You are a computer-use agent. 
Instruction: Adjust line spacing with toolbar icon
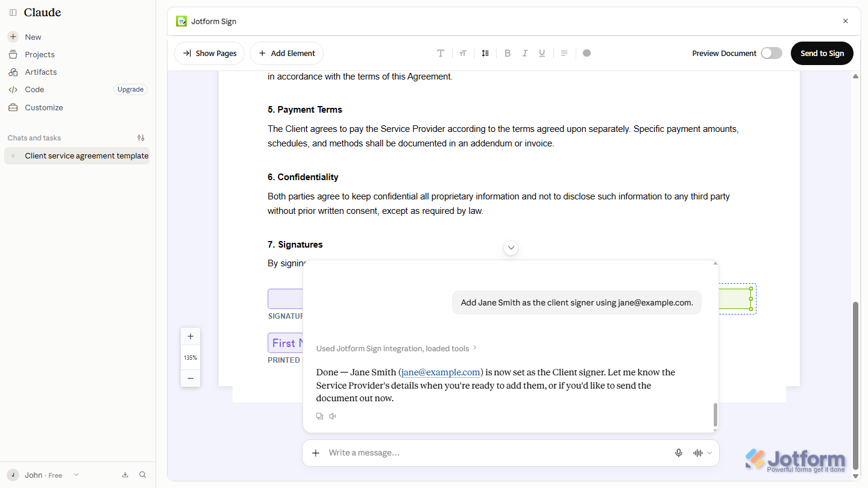pyautogui.click(x=485, y=53)
